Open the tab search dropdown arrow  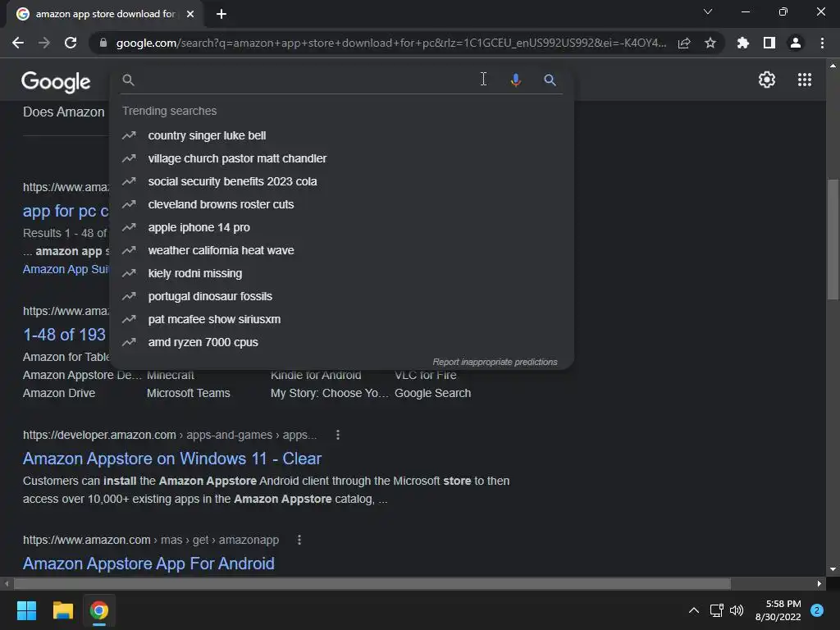[x=708, y=11]
